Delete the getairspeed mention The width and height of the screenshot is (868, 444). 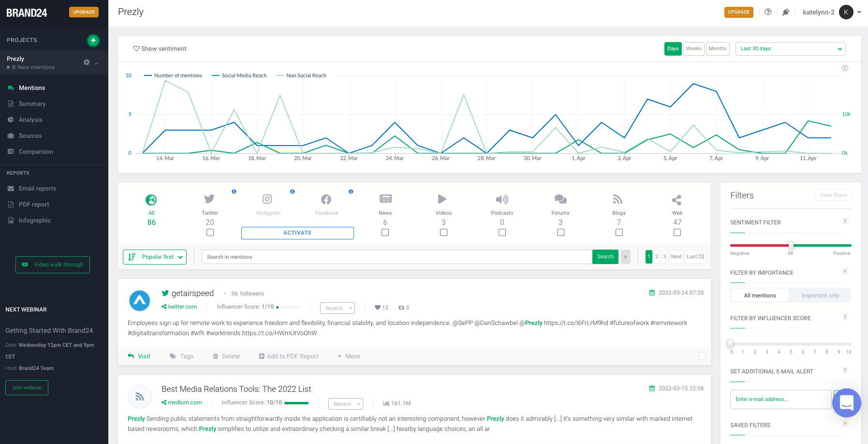[226, 356]
